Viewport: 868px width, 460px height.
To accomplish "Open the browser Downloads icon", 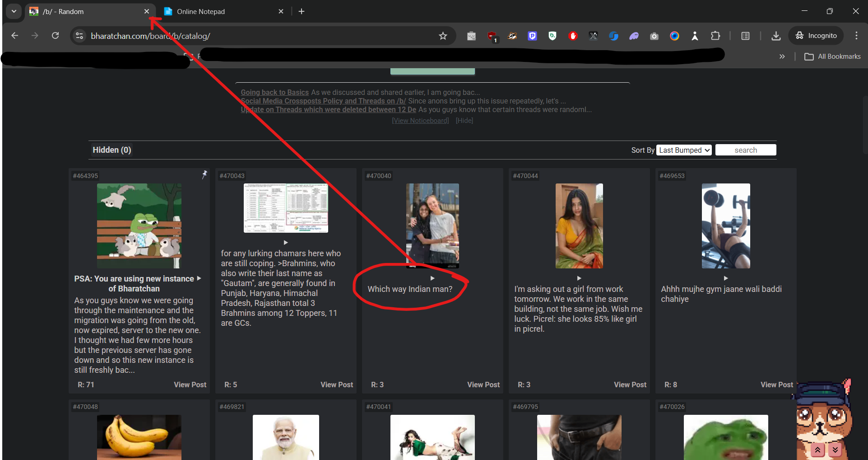I will [x=776, y=36].
